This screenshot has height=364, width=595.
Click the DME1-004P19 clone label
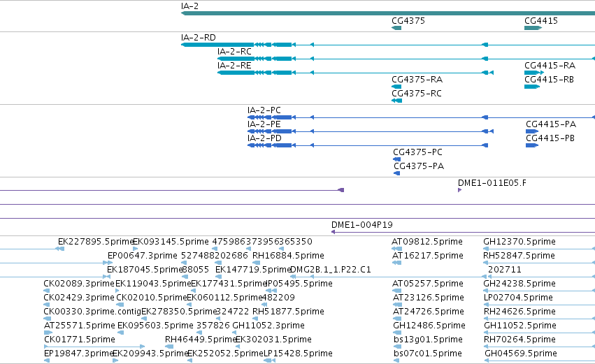point(362,225)
